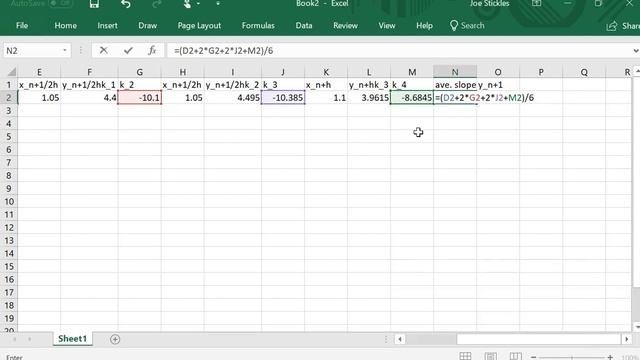Click the Sheet1 tab
640x360 pixels.
(72, 339)
